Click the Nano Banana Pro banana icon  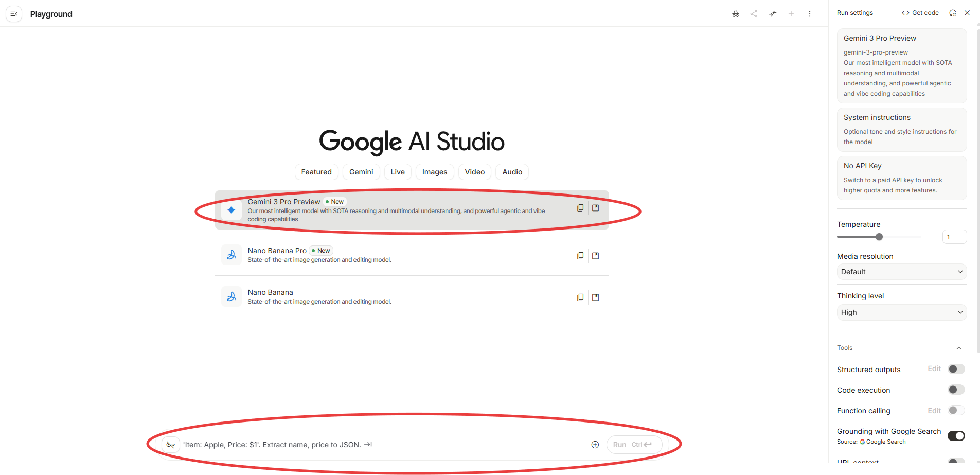tap(231, 255)
